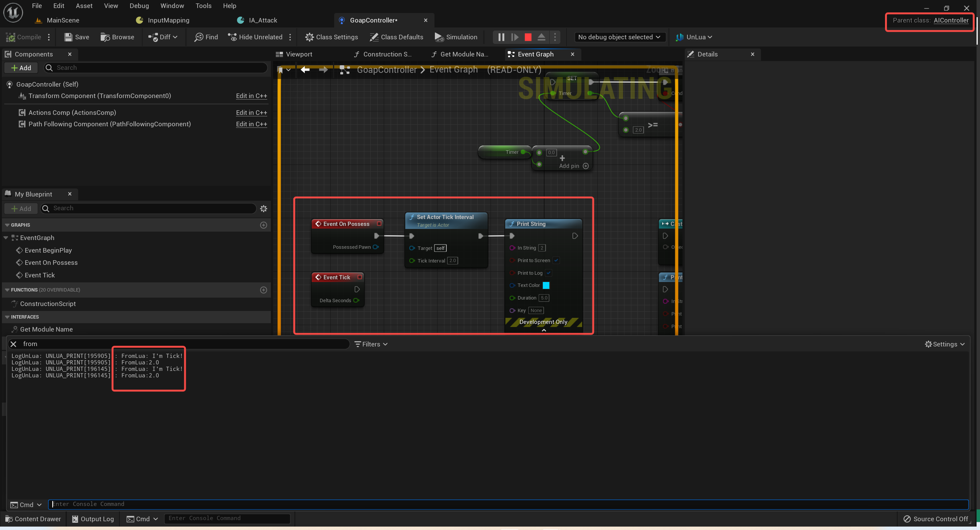
Task: Open debug object selection dropdown
Action: point(619,37)
